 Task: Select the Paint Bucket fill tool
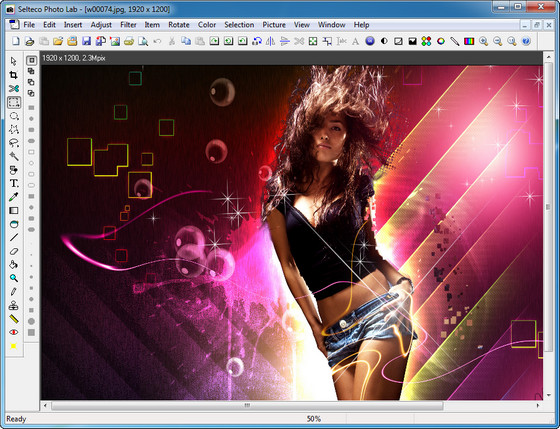pyautogui.click(x=14, y=265)
